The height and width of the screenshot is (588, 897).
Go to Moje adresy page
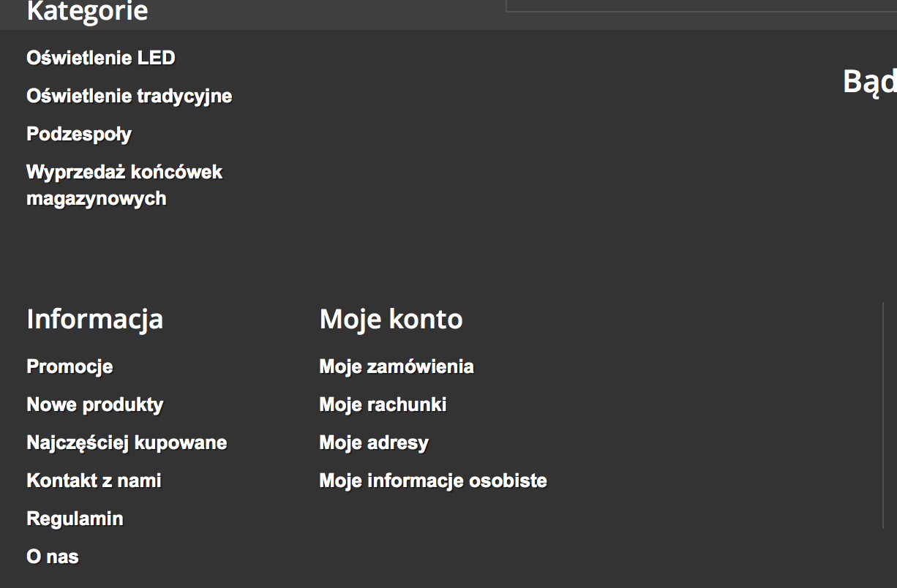[374, 442]
